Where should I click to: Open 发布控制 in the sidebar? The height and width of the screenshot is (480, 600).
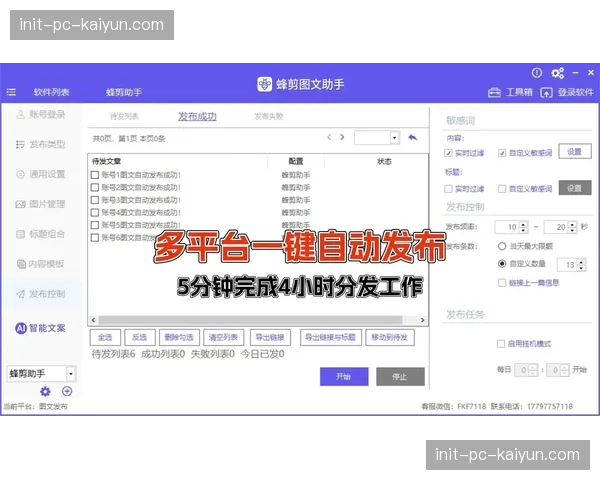(x=41, y=294)
